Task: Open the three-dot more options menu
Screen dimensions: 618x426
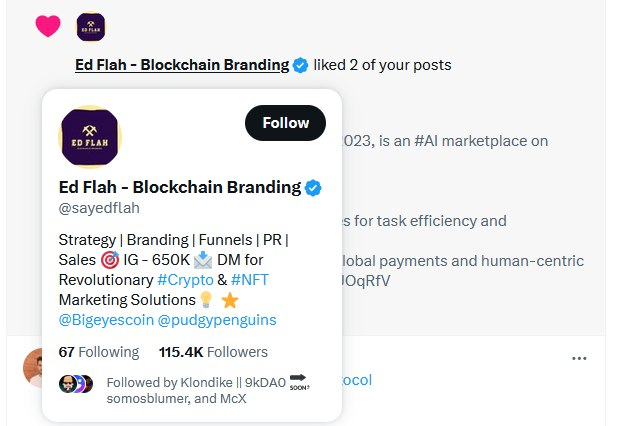Action: click(579, 358)
